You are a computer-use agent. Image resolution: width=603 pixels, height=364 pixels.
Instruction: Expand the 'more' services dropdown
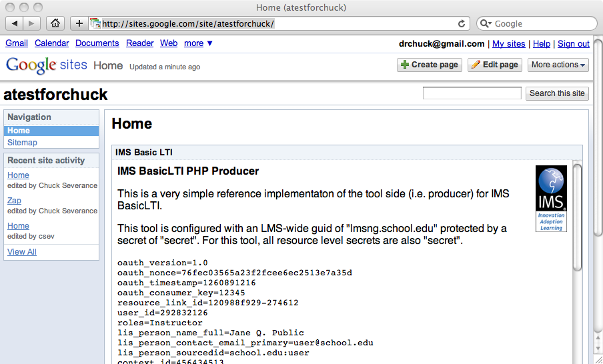pos(198,43)
